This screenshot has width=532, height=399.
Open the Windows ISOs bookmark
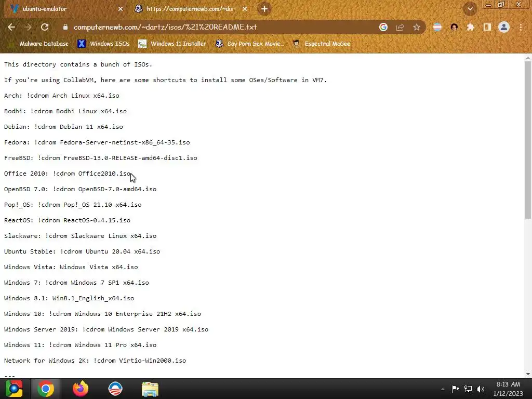pyautogui.click(x=103, y=44)
